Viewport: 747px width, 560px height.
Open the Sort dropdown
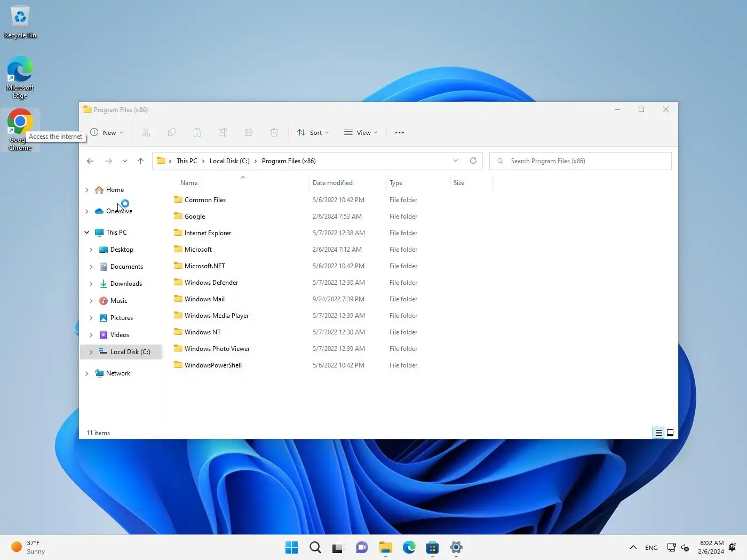click(x=313, y=132)
